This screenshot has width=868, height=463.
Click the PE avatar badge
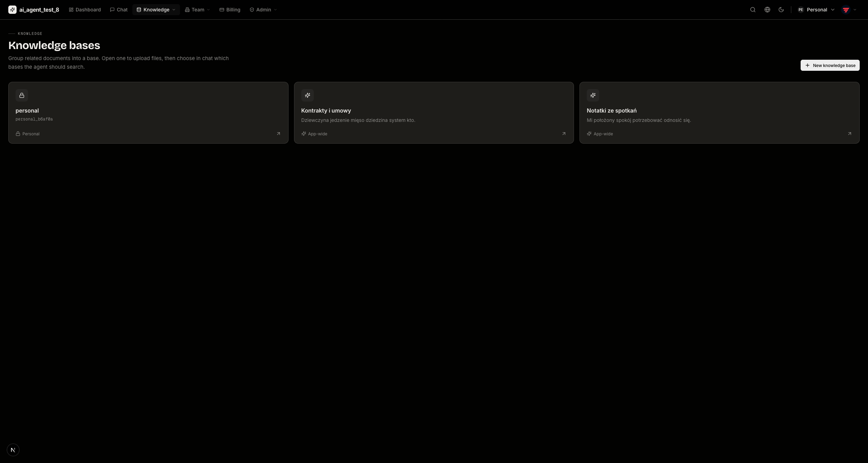(801, 10)
